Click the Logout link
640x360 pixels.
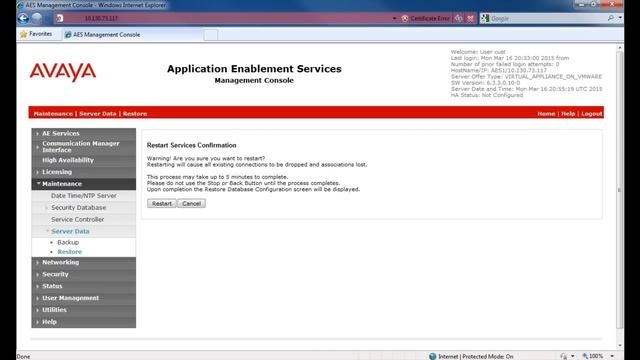(x=591, y=113)
